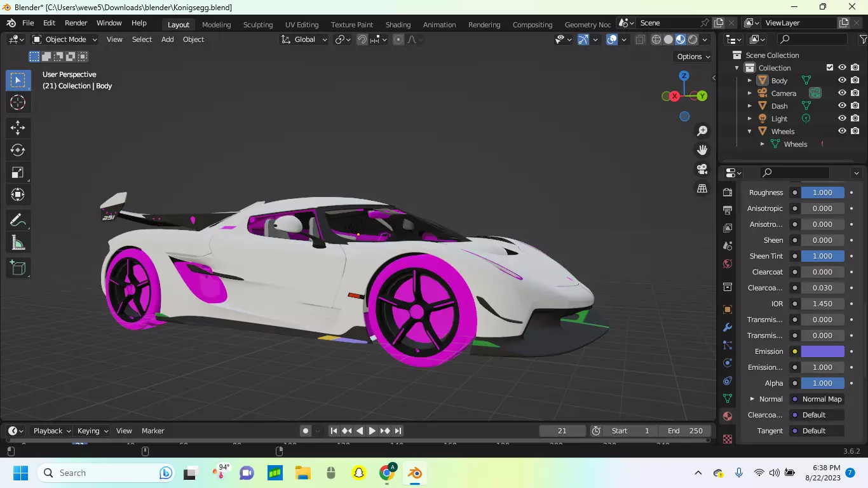Screen dimensions: 868x488
Task: Open the viewport Options dropdown
Action: [x=693, y=57]
